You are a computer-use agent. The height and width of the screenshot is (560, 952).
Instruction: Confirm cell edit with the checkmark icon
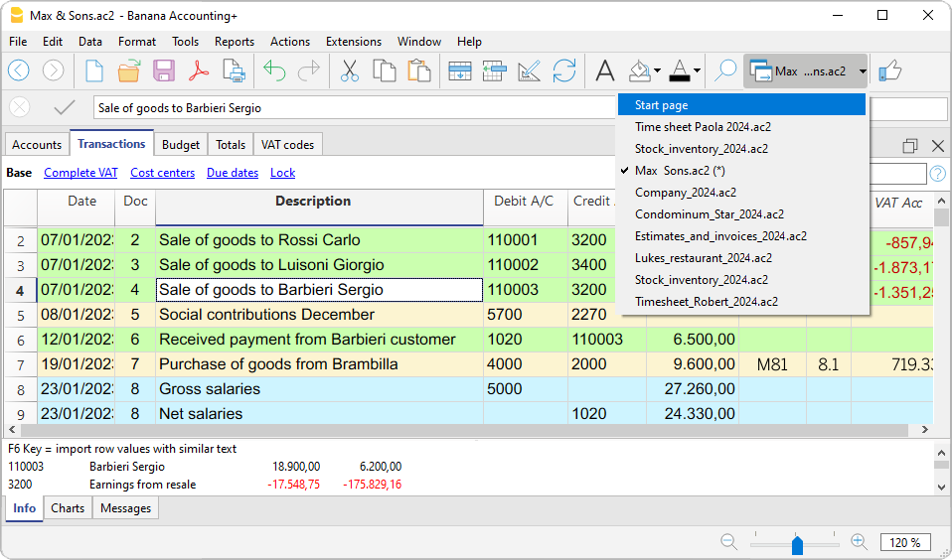(64, 107)
